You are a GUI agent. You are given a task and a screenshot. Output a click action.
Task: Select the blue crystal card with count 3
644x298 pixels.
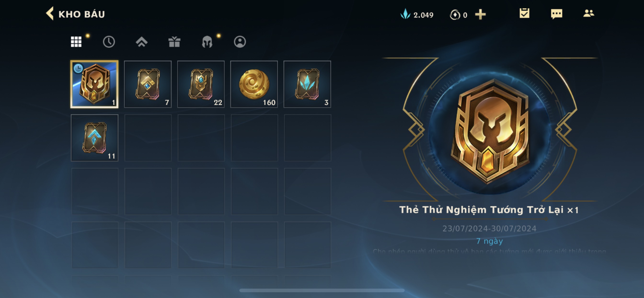[x=307, y=84]
